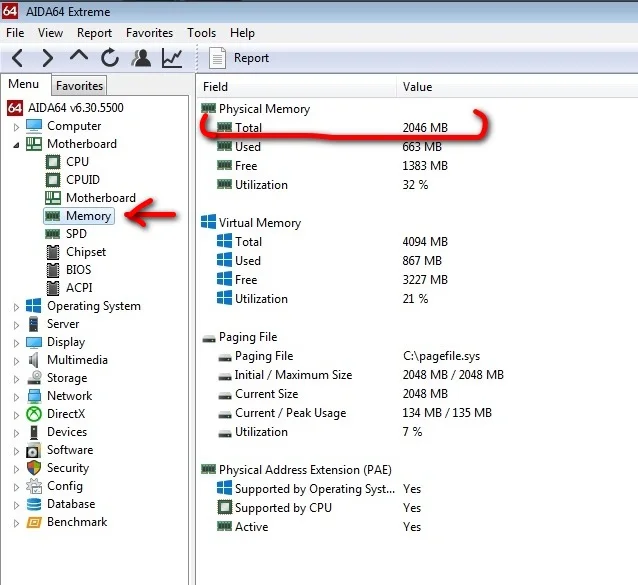Switch to the Menu tab in sidebar
Image resolution: width=638 pixels, height=585 pixels.
click(24, 84)
